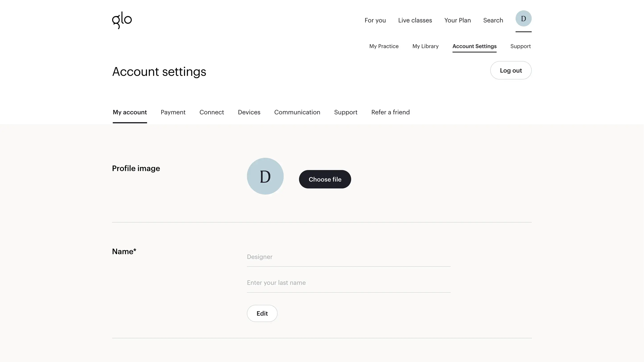Click Choose file for profile image
The image size is (644, 362).
click(x=325, y=179)
